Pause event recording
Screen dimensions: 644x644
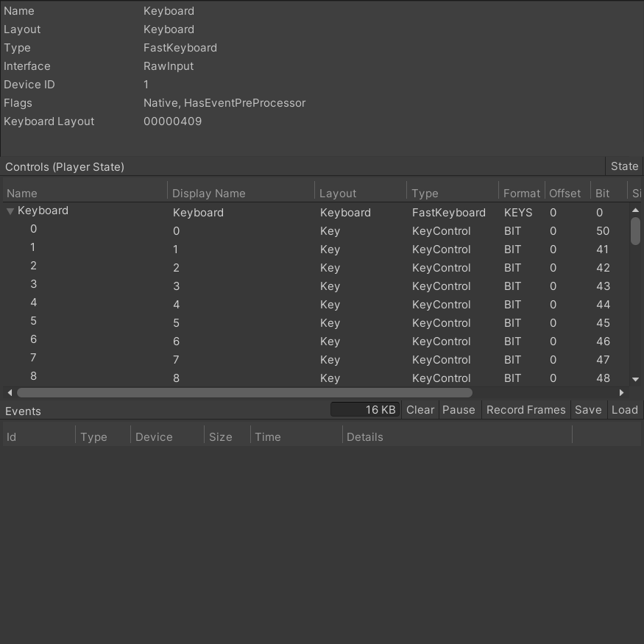click(x=459, y=410)
